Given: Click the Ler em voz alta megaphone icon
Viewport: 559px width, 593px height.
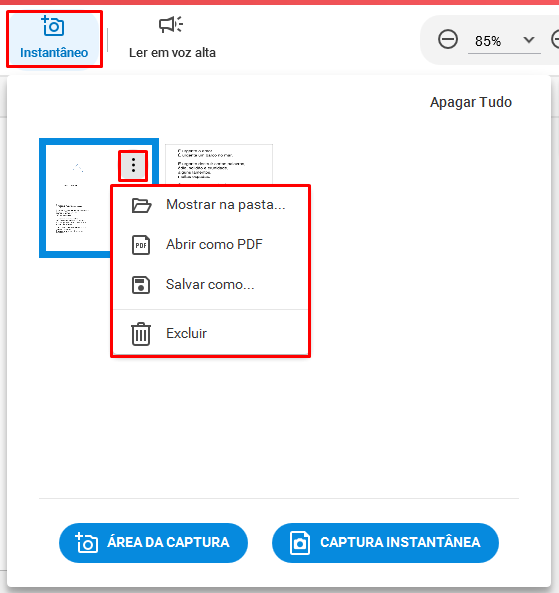Looking at the screenshot, I should (171, 25).
